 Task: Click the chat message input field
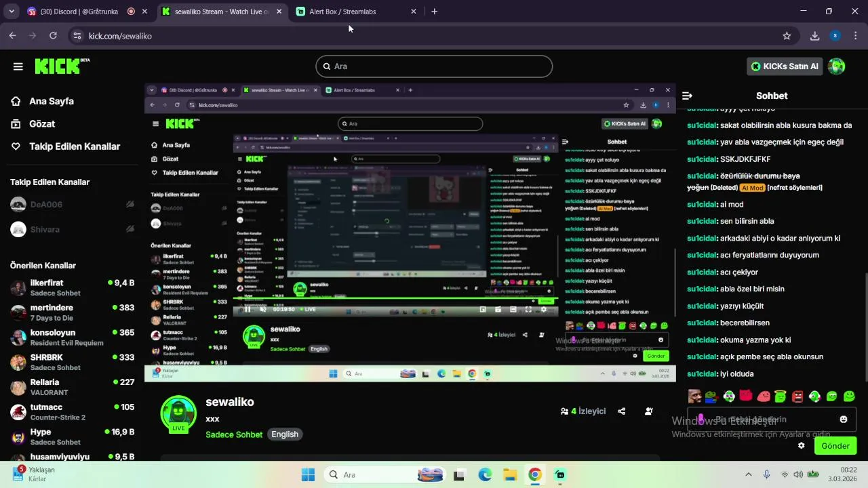tap(772, 420)
